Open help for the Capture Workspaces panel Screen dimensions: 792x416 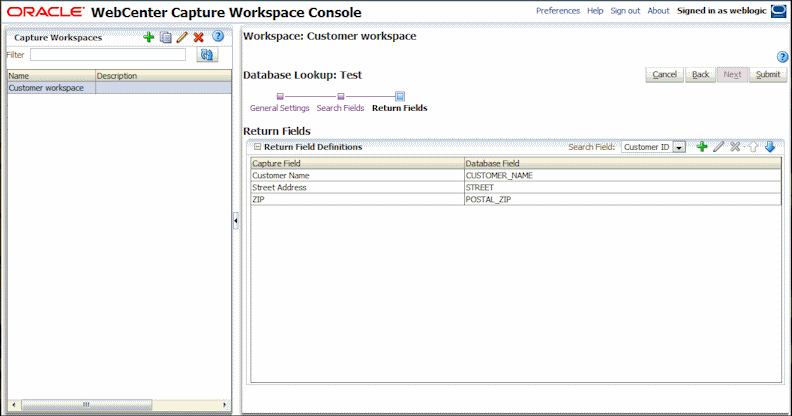[218, 36]
